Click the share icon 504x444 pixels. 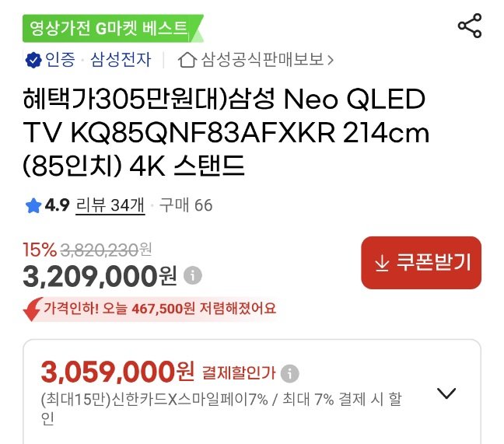point(470,26)
